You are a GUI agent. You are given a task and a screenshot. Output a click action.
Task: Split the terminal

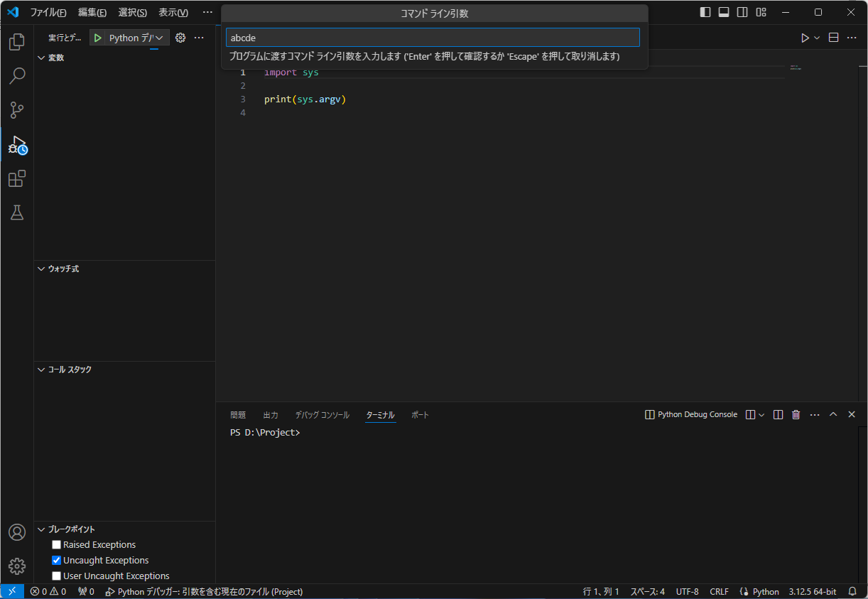778,414
